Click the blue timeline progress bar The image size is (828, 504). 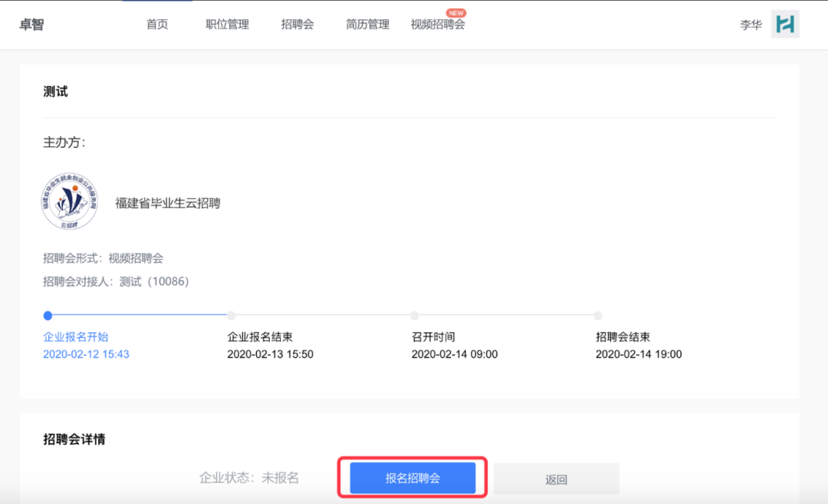tap(138, 316)
